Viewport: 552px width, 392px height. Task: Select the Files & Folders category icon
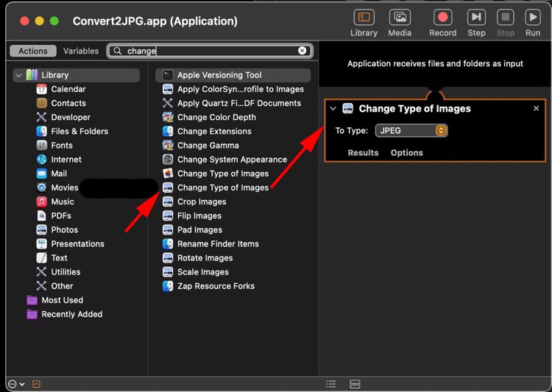[x=41, y=131]
